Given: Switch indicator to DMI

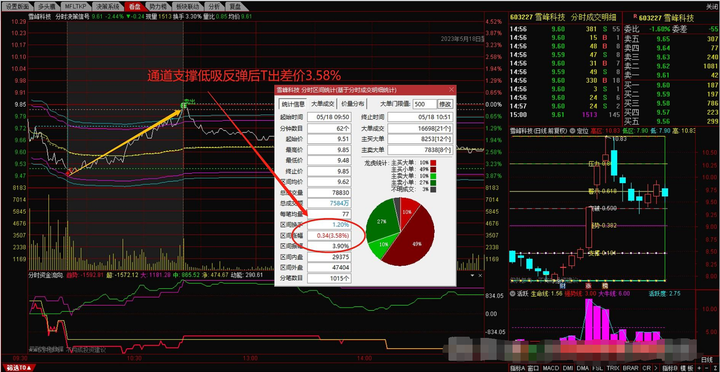Looking at the screenshot, I should coord(568,368).
